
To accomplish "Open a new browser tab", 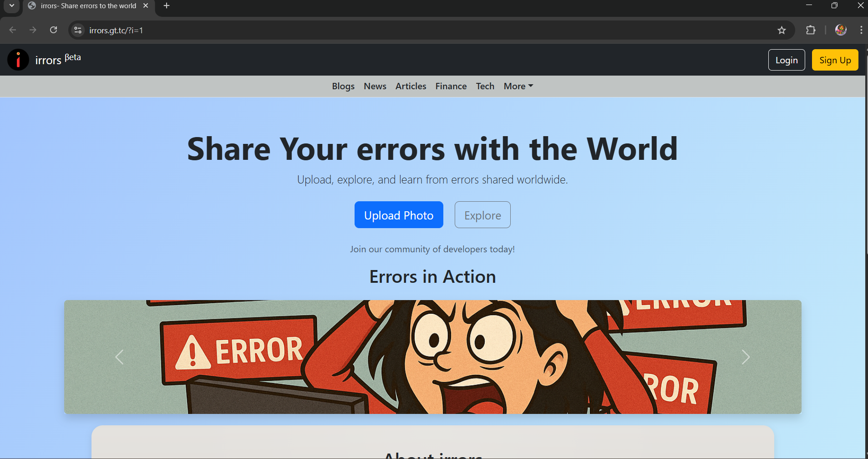I will [167, 6].
